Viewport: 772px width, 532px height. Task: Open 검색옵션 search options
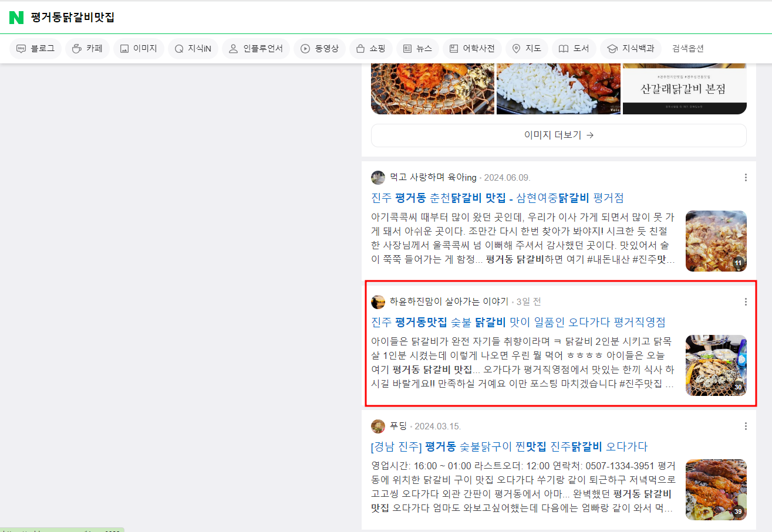tap(687, 49)
